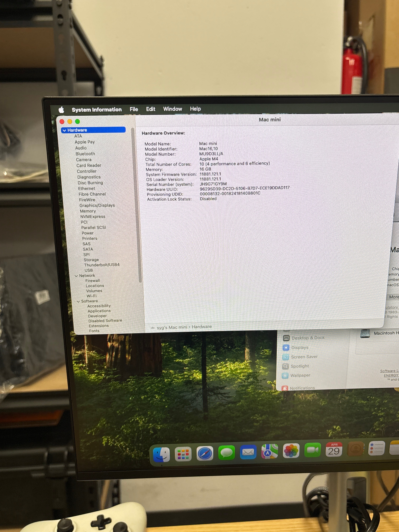Image resolution: width=399 pixels, height=532 pixels.
Task: Select SAS in the sidebar
Action: pyautogui.click(x=87, y=244)
